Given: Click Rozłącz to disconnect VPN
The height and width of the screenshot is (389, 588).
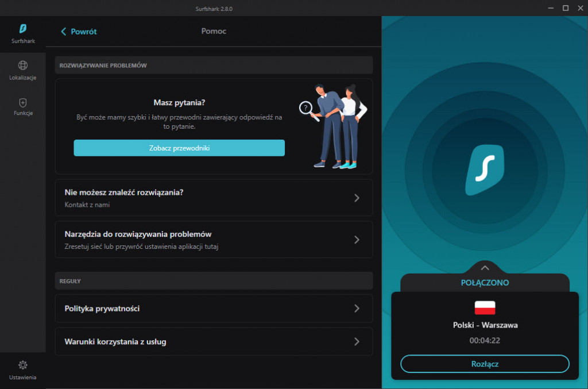Looking at the screenshot, I should point(485,364).
